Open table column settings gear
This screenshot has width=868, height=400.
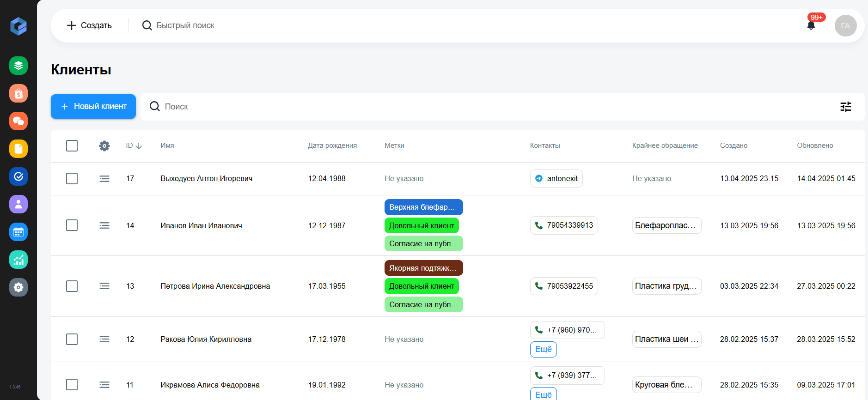coord(104,146)
